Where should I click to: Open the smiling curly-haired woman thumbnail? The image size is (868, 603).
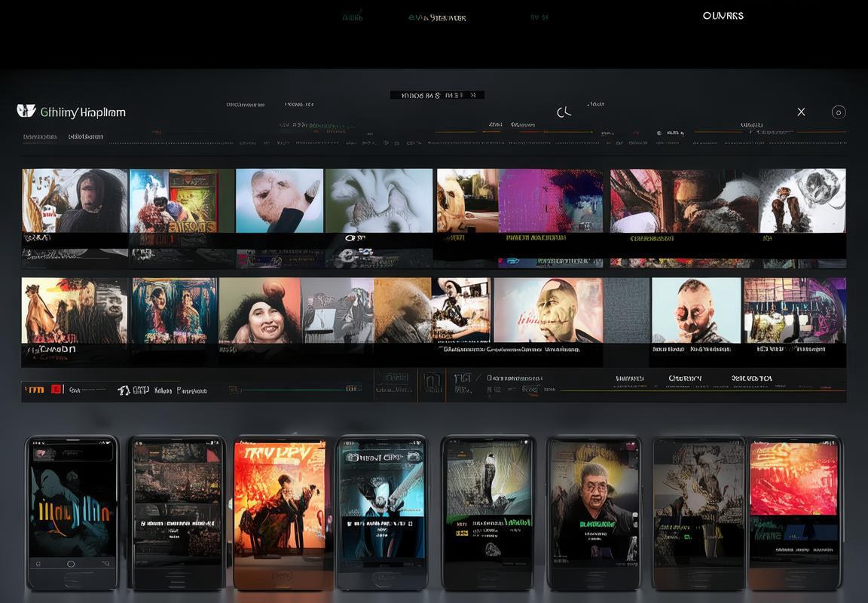pyautogui.click(x=260, y=311)
